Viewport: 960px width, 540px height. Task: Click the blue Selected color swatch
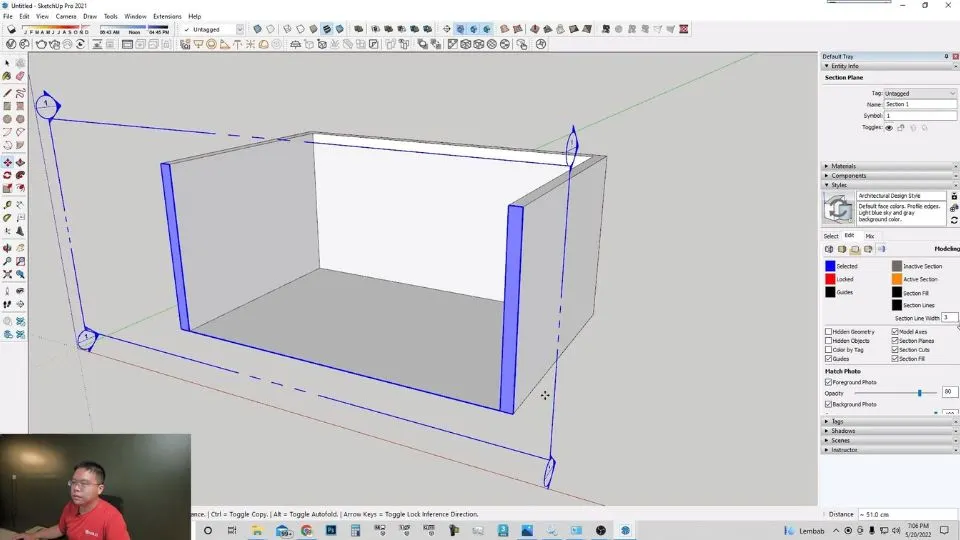(x=830, y=266)
